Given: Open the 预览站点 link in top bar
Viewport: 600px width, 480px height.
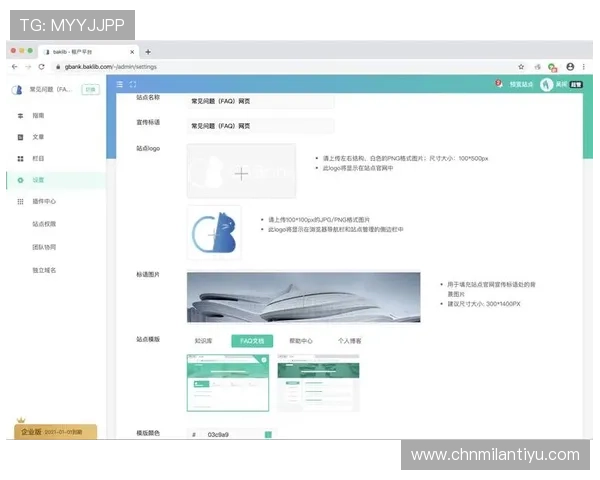Looking at the screenshot, I should tap(521, 84).
